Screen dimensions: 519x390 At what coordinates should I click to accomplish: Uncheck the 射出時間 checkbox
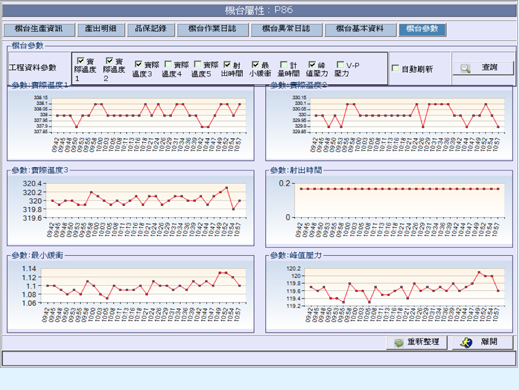point(227,64)
